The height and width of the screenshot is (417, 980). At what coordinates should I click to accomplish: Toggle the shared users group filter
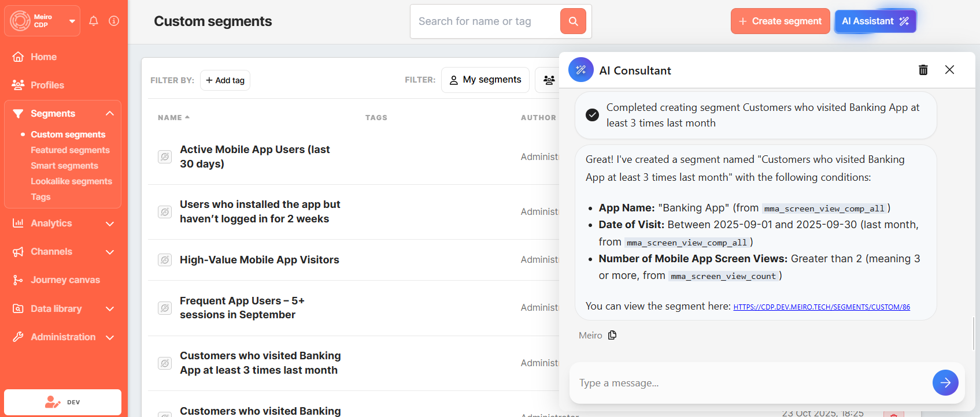[x=549, y=80]
